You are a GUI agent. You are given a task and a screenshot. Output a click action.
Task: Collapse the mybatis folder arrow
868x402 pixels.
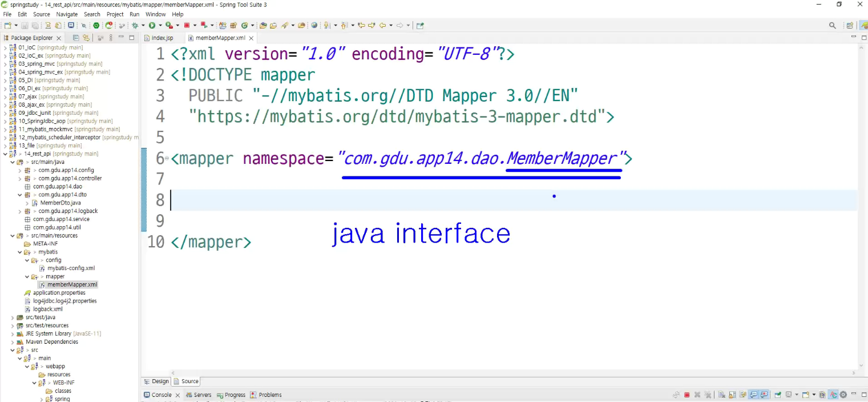point(20,252)
